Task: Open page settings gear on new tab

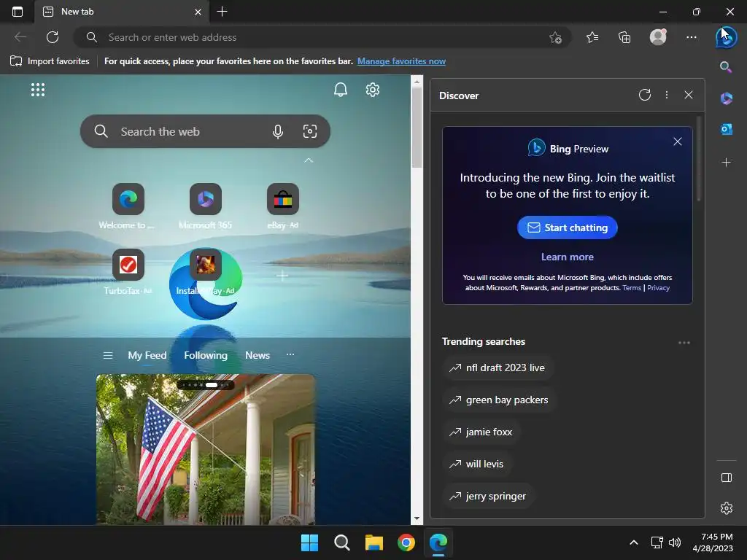Action: tap(373, 90)
